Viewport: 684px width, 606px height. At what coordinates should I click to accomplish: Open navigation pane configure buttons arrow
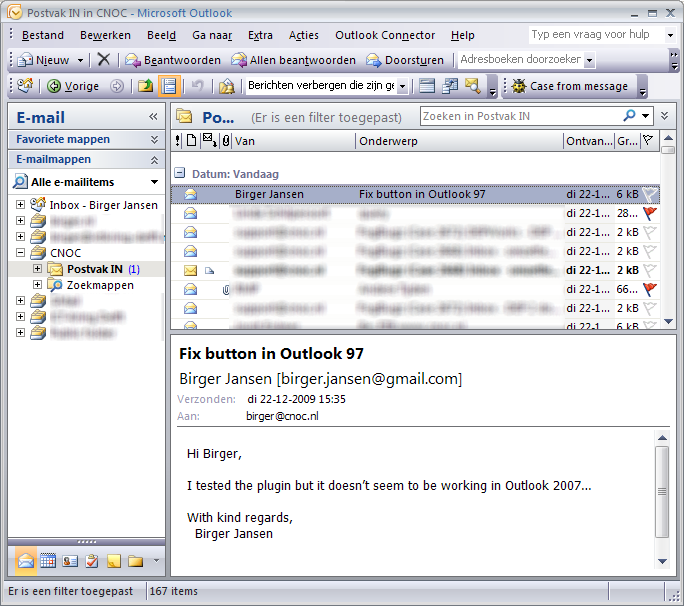157,561
